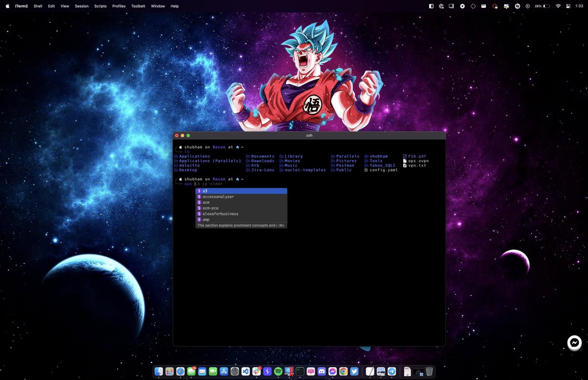Click the 'aws s3 cp clear' command line

pyautogui.click(x=203, y=184)
